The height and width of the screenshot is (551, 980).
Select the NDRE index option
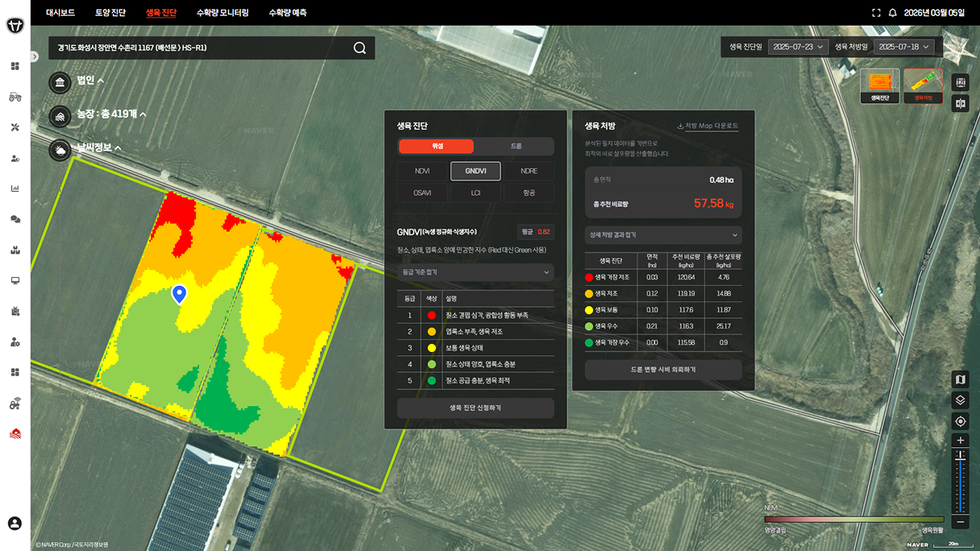pyautogui.click(x=529, y=171)
